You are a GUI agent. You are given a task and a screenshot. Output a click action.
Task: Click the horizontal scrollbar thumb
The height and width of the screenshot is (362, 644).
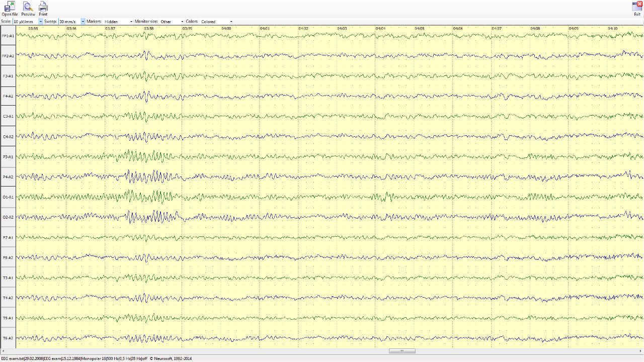402,351
